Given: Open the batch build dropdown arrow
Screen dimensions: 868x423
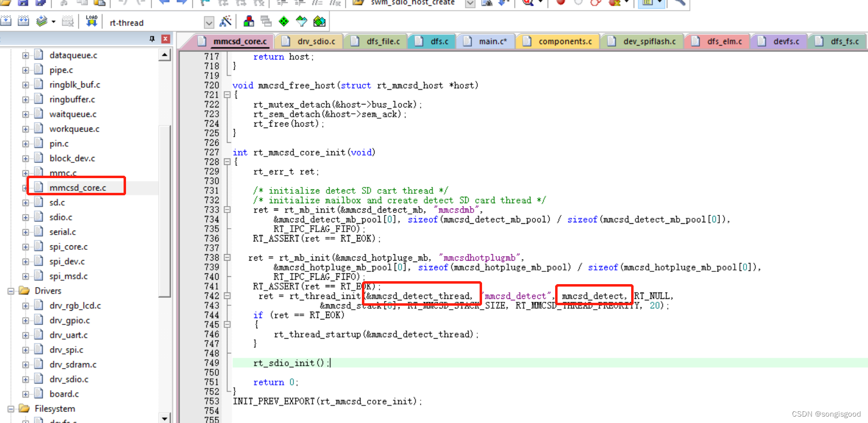Looking at the screenshot, I should click(x=53, y=22).
